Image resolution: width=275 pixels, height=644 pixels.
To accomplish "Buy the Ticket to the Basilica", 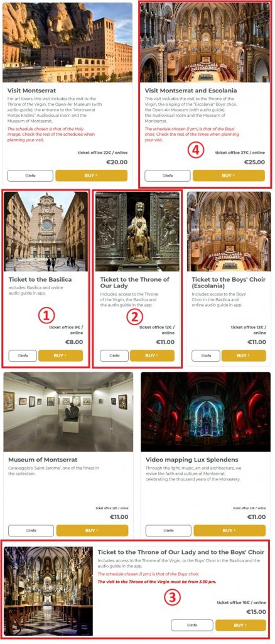I will tap(61, 356).
